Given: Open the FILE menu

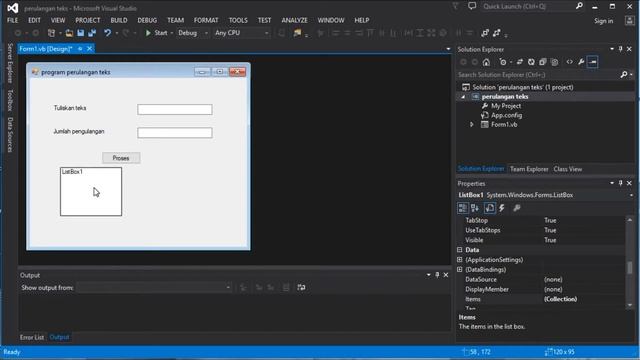Looking at the screenshot, I should [x=13, y=20].
